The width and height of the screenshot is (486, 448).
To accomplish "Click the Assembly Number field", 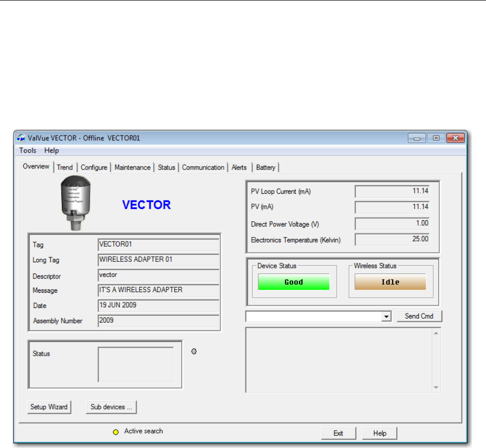I will pos(158,321).
